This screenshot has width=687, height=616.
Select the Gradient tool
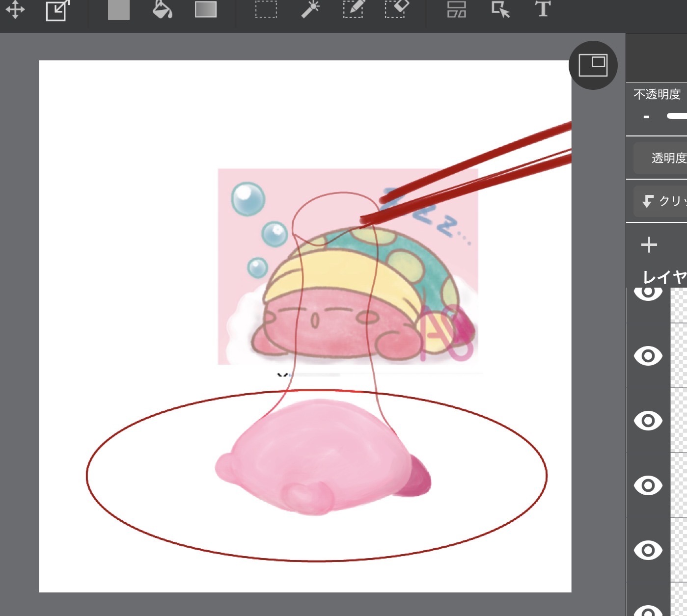tap(206, 9)
